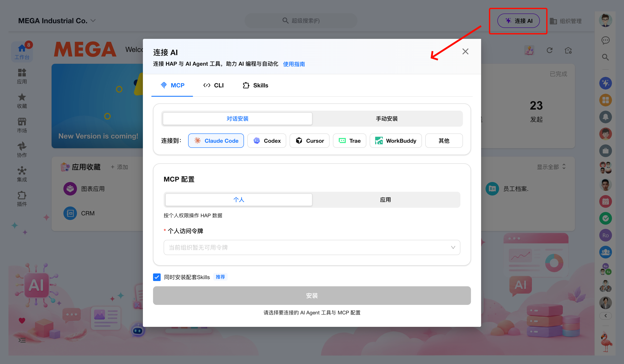
Task: Open the 使用指南 guide link
Action: tap(294, 64)
